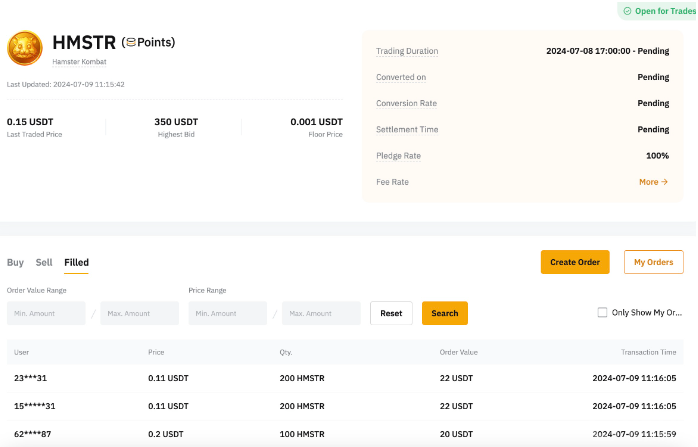The height and width of the screenshot is (447, 698).
Task: Click the Trading Duration label
Action: [x=407, y=51]
